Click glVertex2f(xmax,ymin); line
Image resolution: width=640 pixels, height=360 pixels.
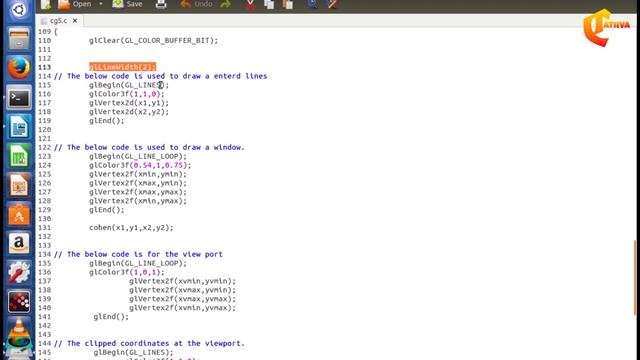138,183
